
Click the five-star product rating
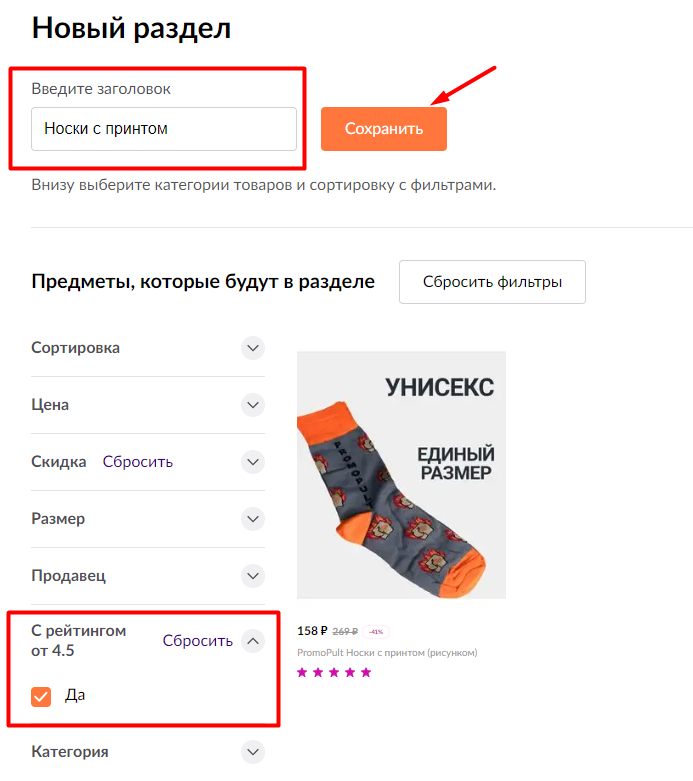click(x=334, y=672)
